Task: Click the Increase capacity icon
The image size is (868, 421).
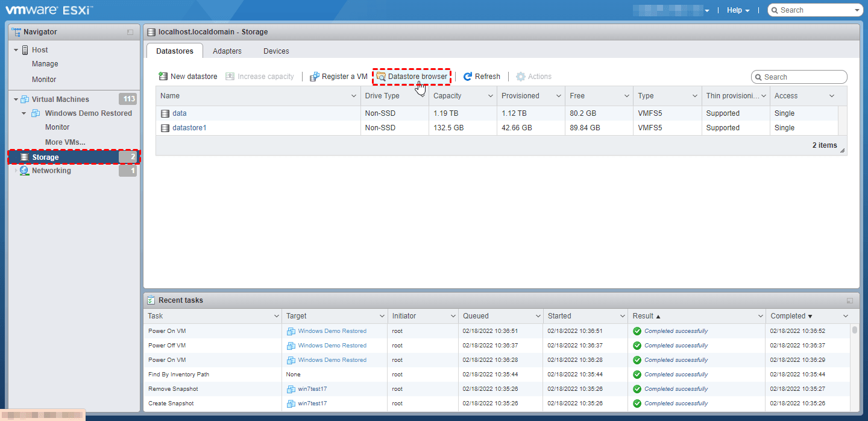Action: point(230,77)
